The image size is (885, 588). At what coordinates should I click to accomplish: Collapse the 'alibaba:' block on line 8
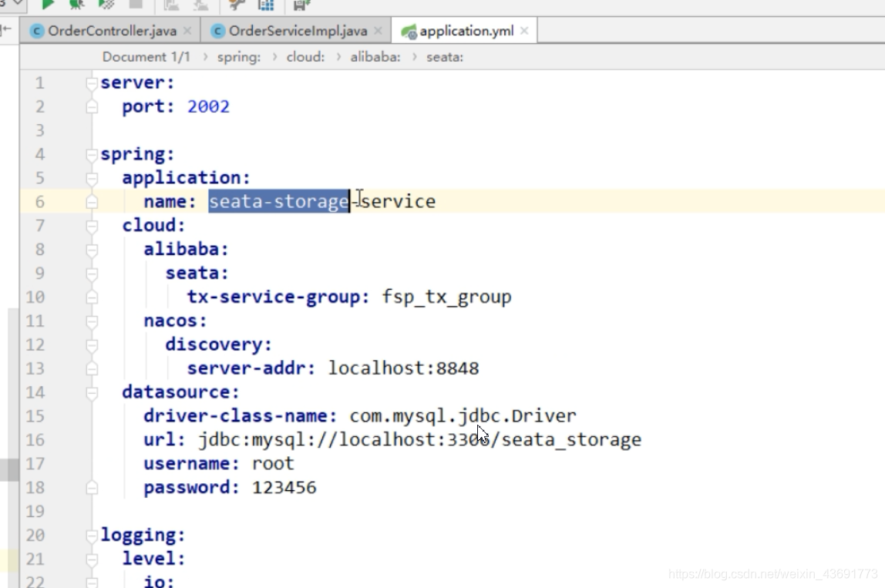coord(92,250)
